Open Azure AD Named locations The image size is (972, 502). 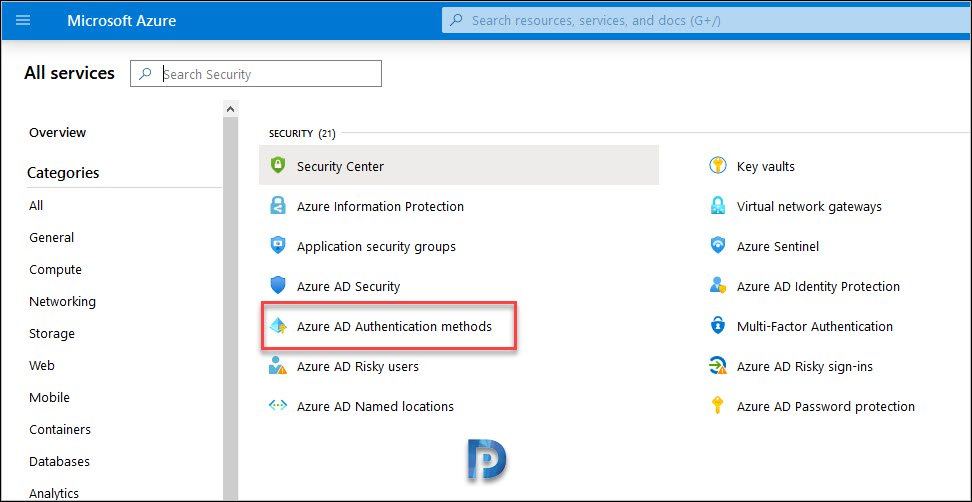tap(375, 407)
